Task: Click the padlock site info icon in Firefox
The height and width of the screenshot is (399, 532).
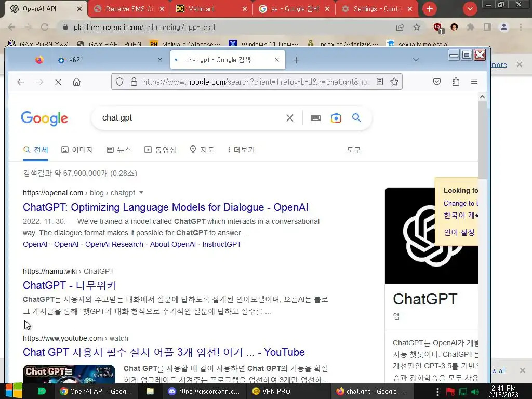Action: pyautogui.click(x=134, y=82)
